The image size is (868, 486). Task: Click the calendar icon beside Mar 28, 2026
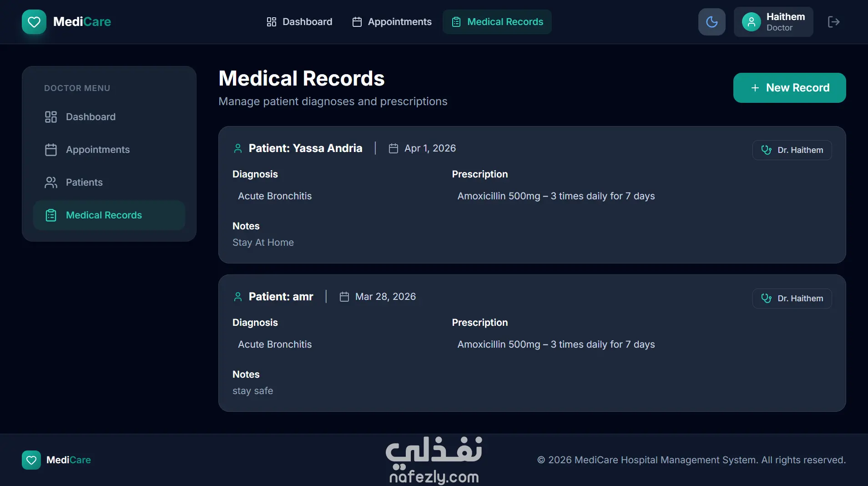point(344,297)
